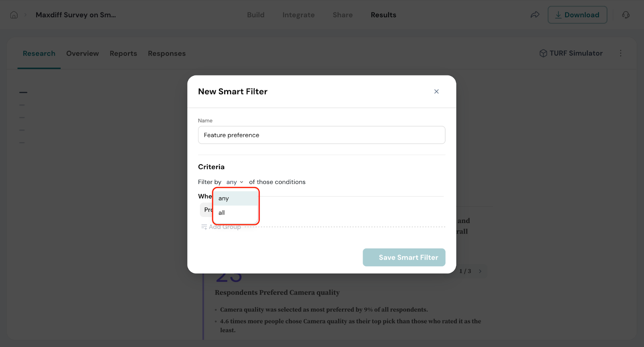Collapse the Filter by 'any' dropdown
Image resolution: width=644 pixels, height=347 pixels.
[x=235, y=182]
